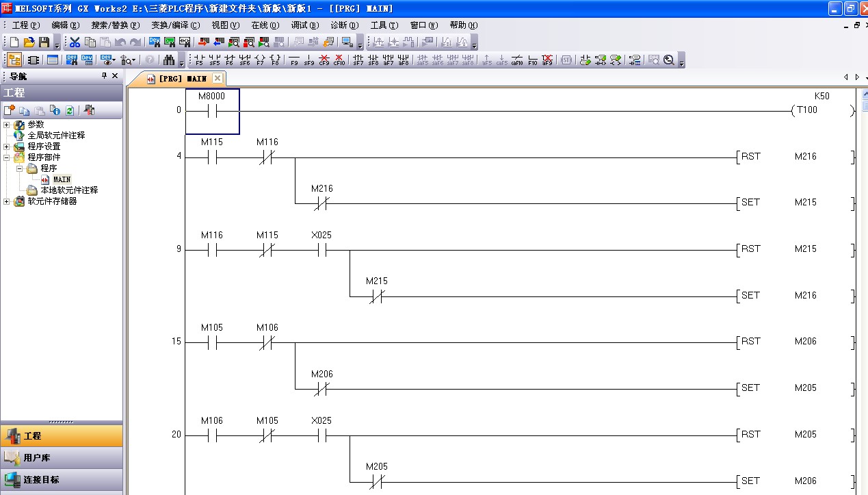Collapse the 程序部件 tree node
This screenshot has width=868, height=495.
point(7,157)
